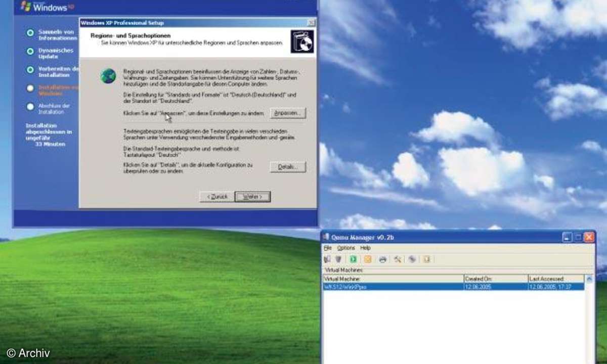Viewport: 607px width, 364px height.
Task: Click the trash delete icon in Qemu Manager toolbar
Action: point(338,259)
